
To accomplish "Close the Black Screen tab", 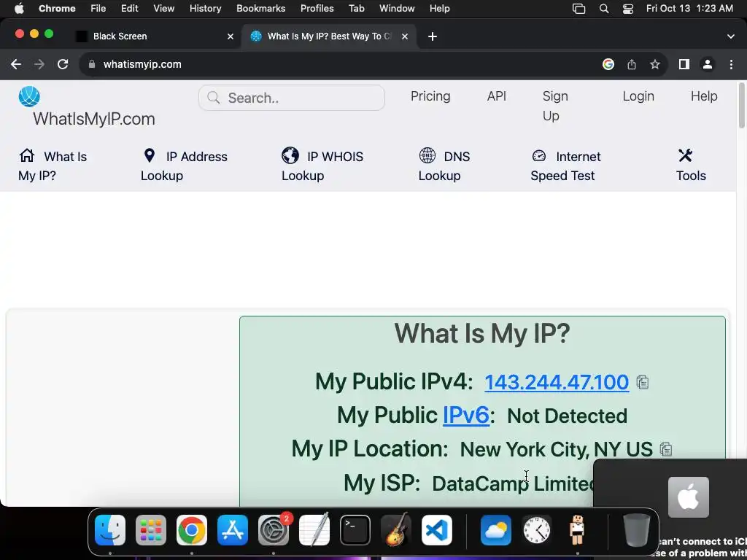I will tap(230, 36).
